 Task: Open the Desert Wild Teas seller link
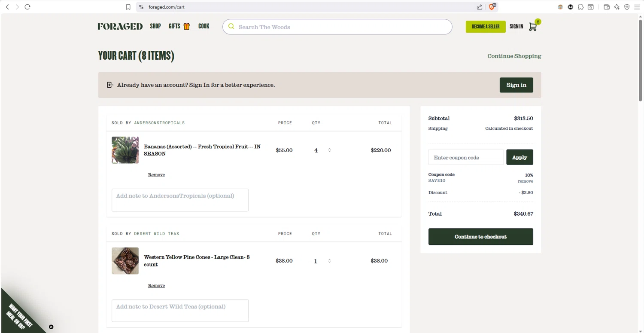[157, 234]
